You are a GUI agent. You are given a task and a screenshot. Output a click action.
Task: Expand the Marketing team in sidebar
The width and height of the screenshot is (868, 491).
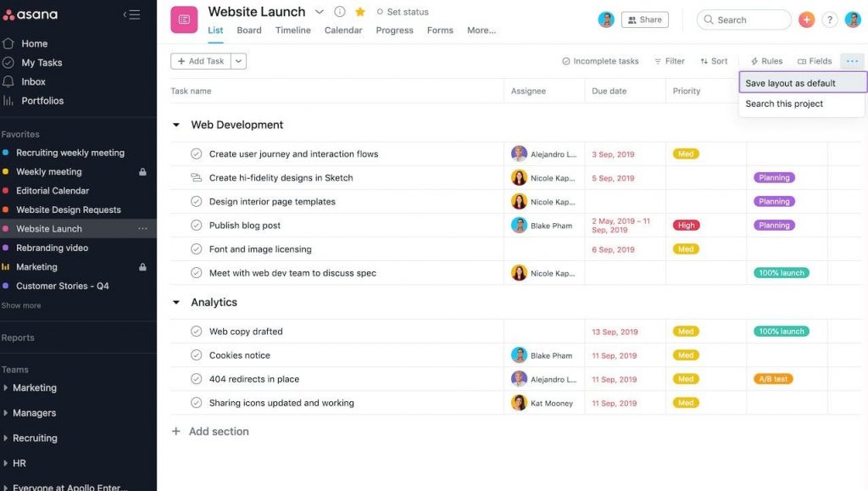7,388
